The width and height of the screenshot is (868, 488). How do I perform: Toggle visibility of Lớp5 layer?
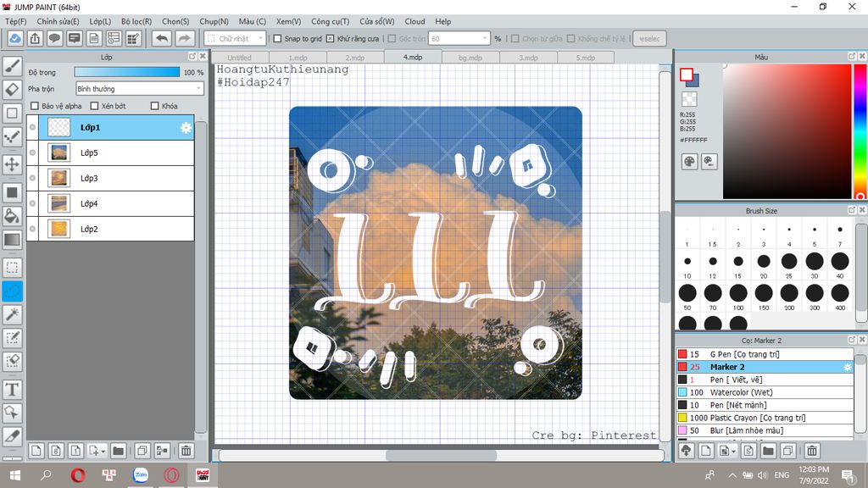click(33, 152)
